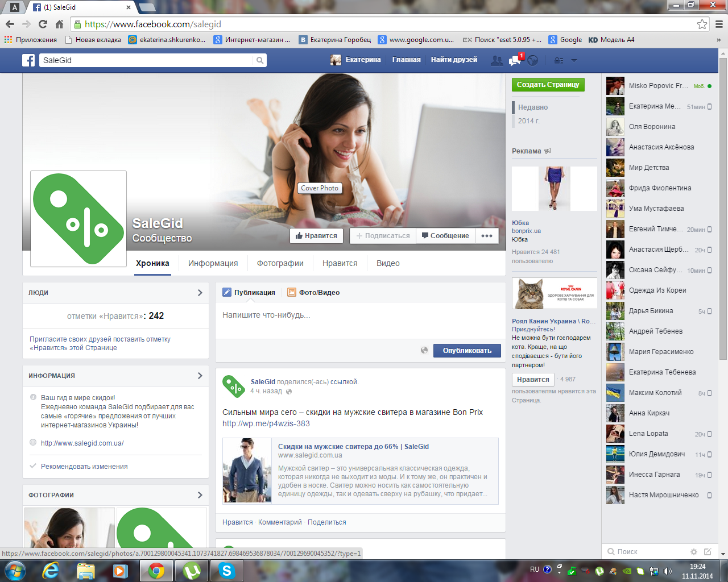
Task: Open Internet Explorer from the taskbar
Action: point(51,571)
